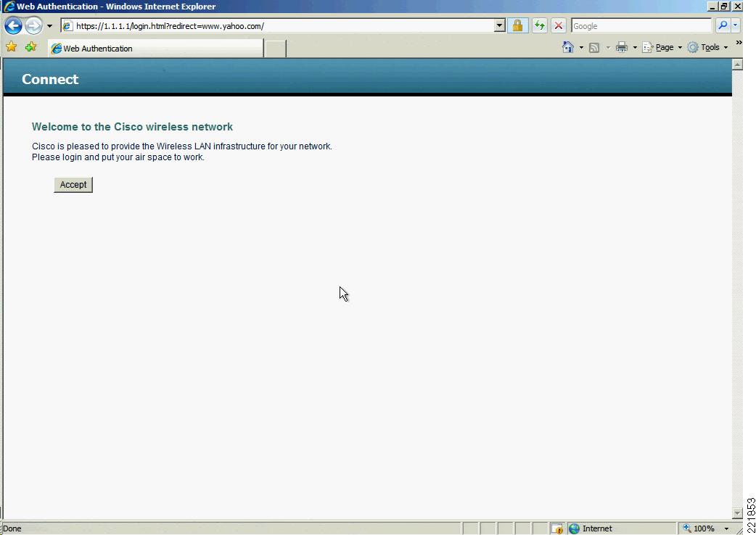The width and height of the screenshot is (756, 535).
Task: Click the Home icon
Action: coord(568,47)
